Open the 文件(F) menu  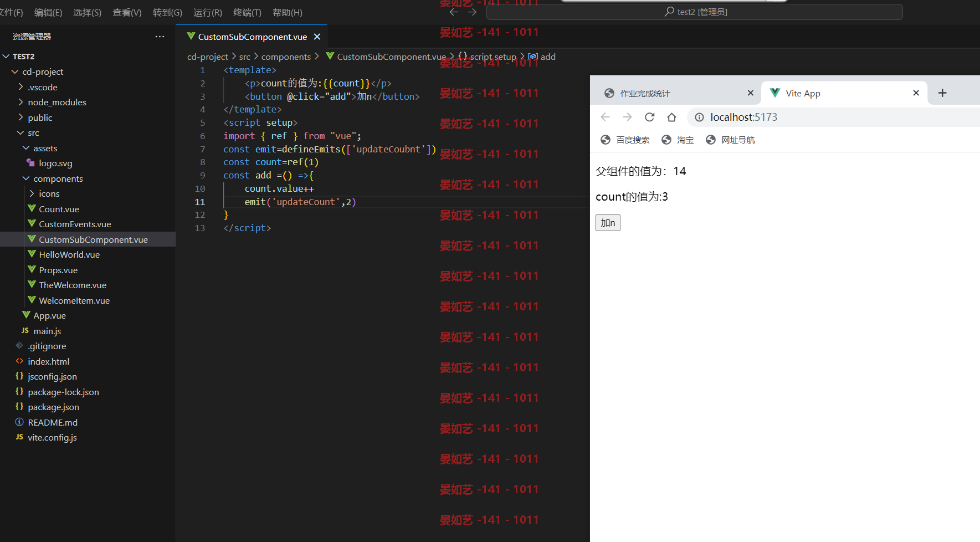click(11, 12)
